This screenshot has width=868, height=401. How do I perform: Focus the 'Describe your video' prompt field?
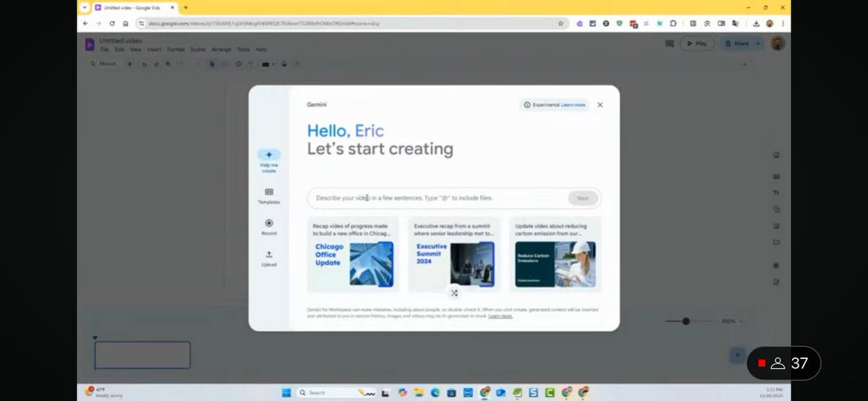pyautogui.click(x=454, y=198)
